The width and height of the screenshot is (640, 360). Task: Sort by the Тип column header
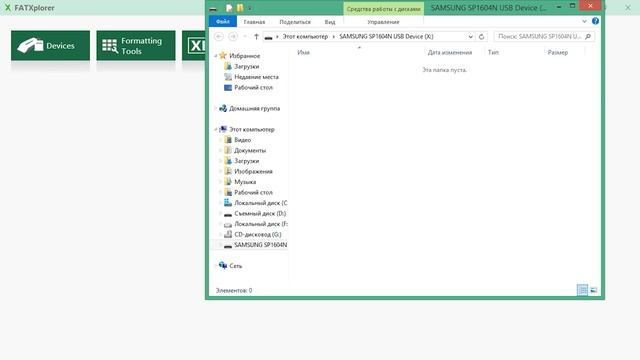[x=493, y=52]
